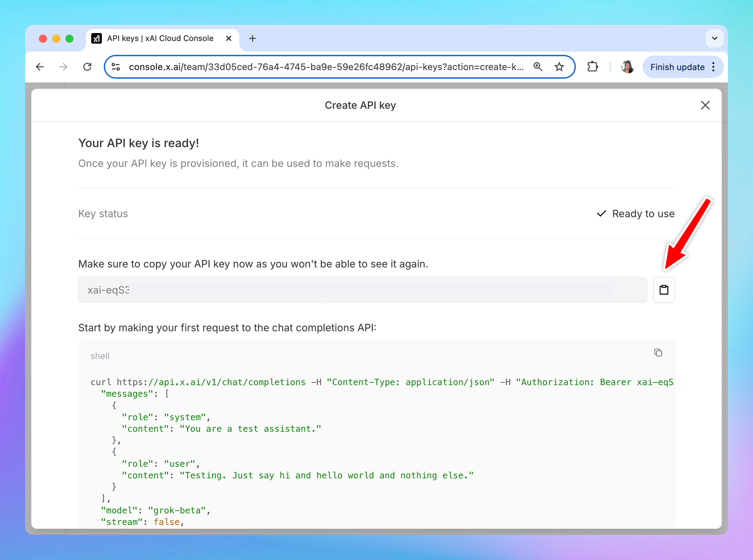Copy the API key with clipboard icon
The image size is (753, 560).
(663, 290)
